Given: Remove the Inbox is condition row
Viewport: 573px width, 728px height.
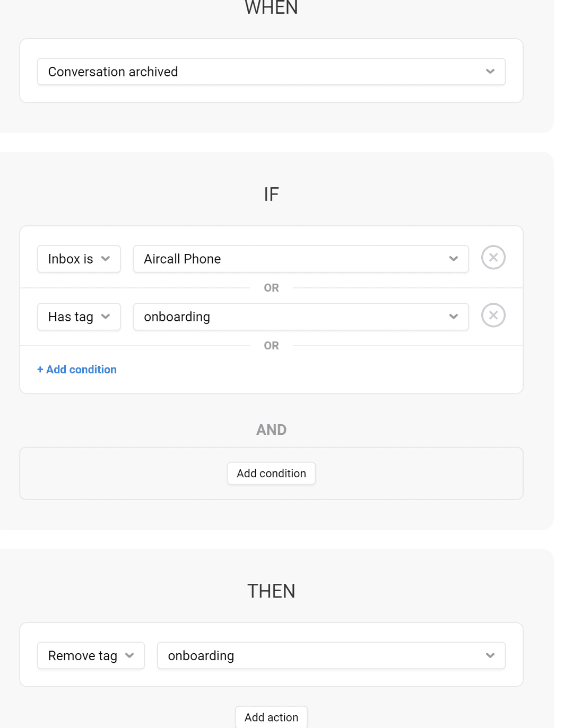Looking at the screenshot, I should coord(493,258).
